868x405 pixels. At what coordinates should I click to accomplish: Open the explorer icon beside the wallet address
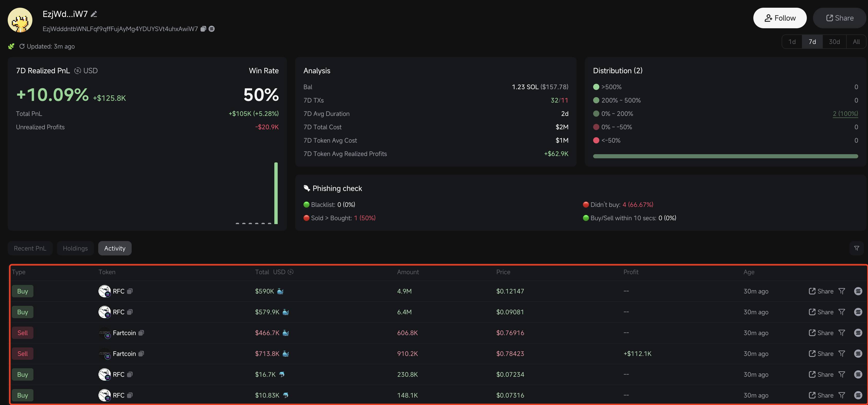click(212, 29)
